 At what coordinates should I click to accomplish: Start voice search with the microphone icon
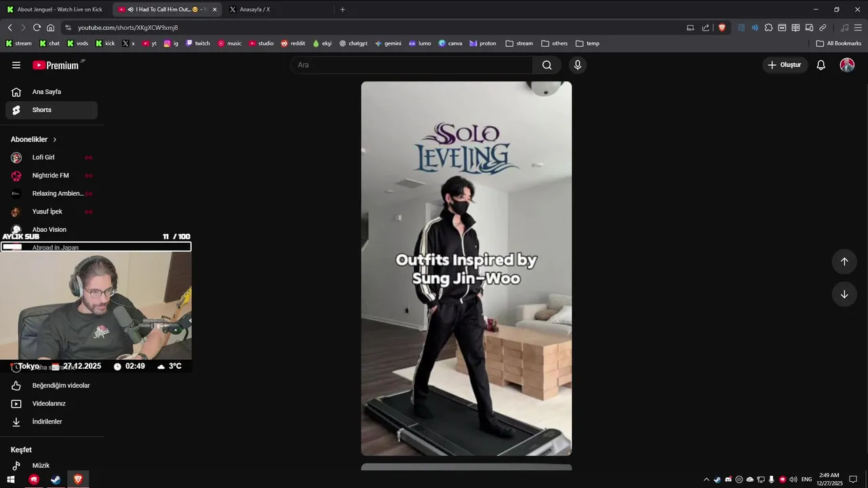(x=578, y=65)
